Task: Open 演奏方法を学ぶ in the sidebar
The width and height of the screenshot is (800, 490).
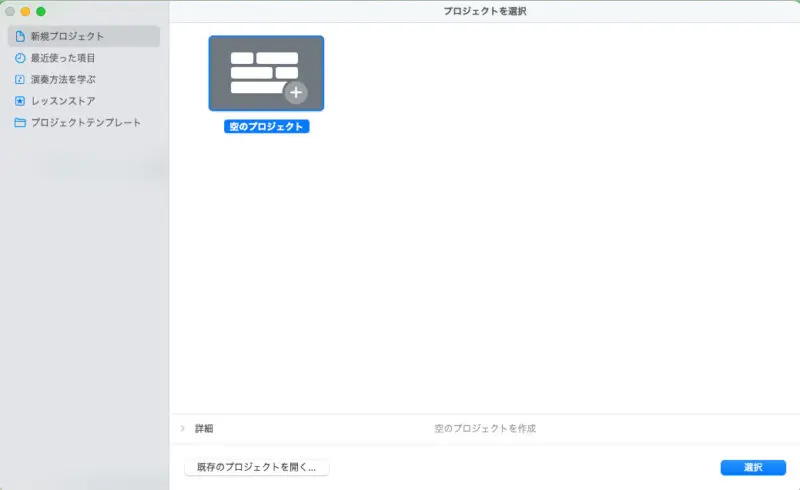Action: [x=84, y=79]
